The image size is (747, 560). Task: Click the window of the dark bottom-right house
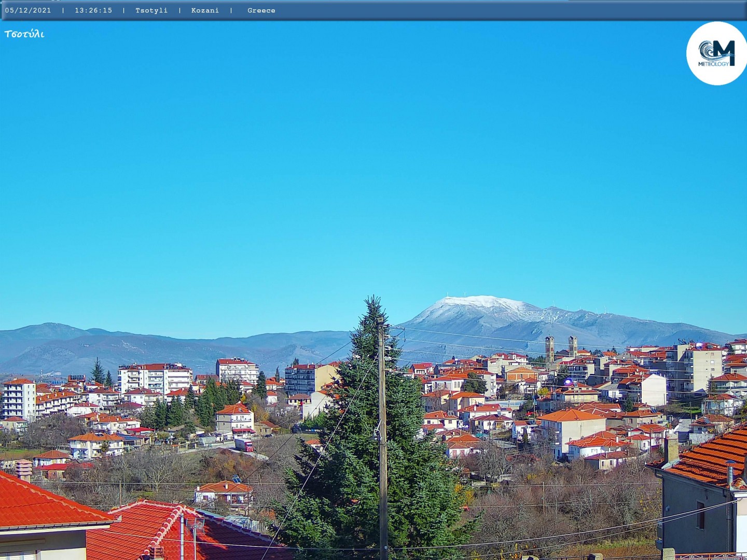[x=700, y=515]
